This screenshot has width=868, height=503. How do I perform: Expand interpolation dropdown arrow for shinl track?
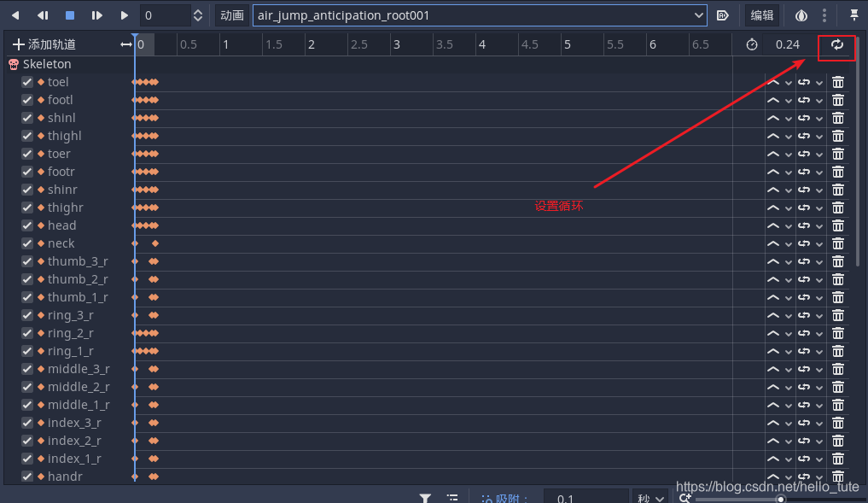(789, 119)
